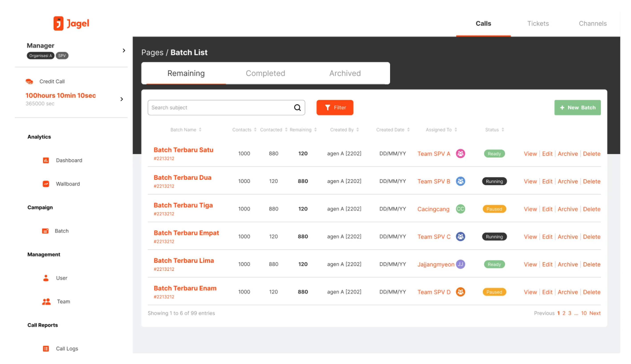Open the Team management icon
Viewport: 631px width, 364px height.
[46, 301]
